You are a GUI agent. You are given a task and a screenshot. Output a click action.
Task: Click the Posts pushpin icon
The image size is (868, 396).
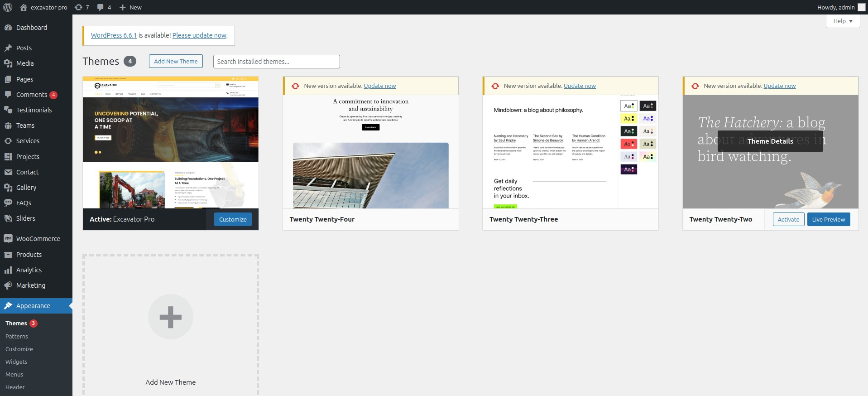(8, 48)
